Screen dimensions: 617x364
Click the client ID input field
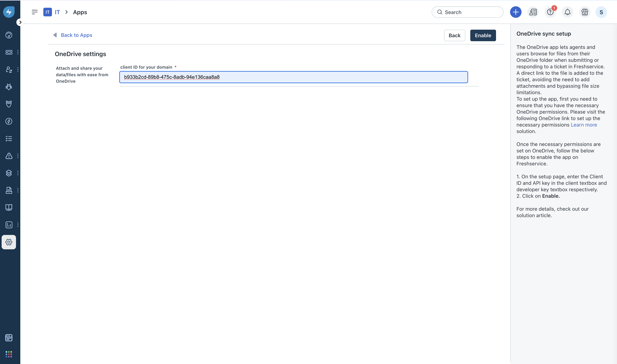click(x=293, y=77)
